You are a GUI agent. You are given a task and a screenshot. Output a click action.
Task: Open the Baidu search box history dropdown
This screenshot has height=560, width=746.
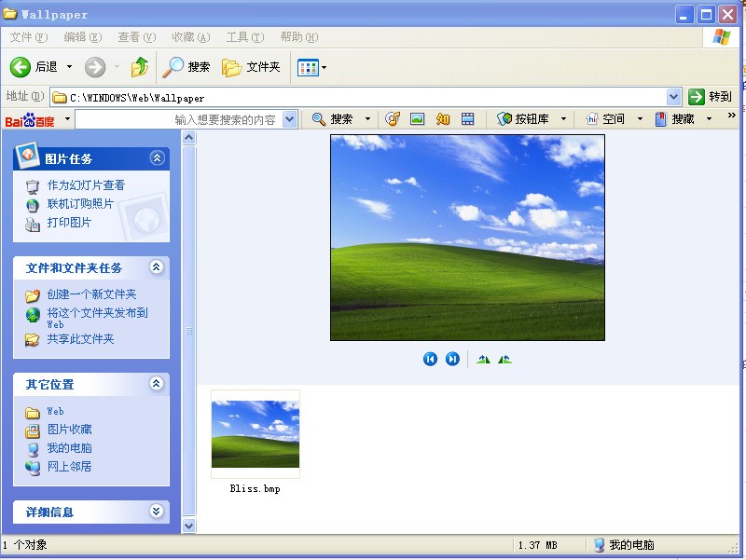click(289, 119)
